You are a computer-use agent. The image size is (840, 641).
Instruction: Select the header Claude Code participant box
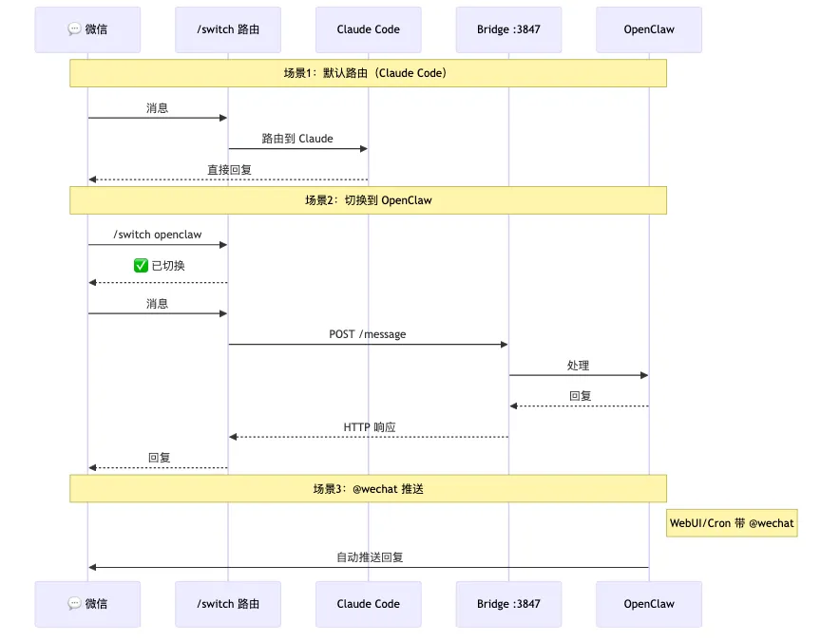click(x=369, y=30)
